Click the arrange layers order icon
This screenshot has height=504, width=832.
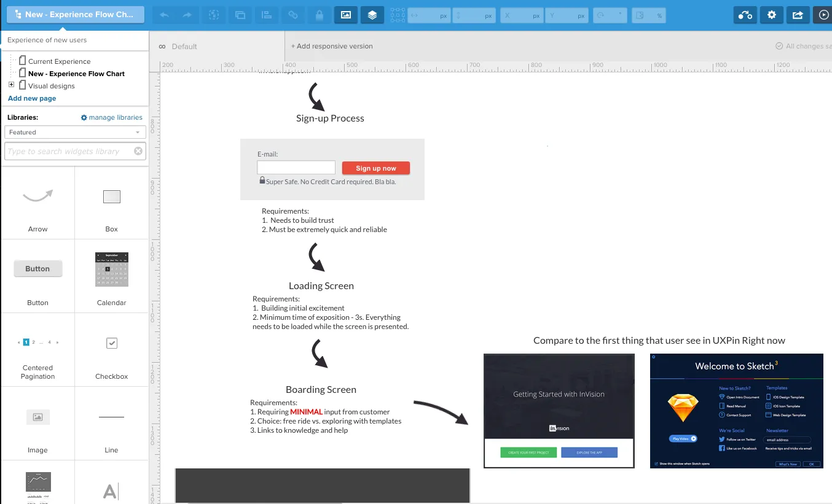tap(240, 15)
